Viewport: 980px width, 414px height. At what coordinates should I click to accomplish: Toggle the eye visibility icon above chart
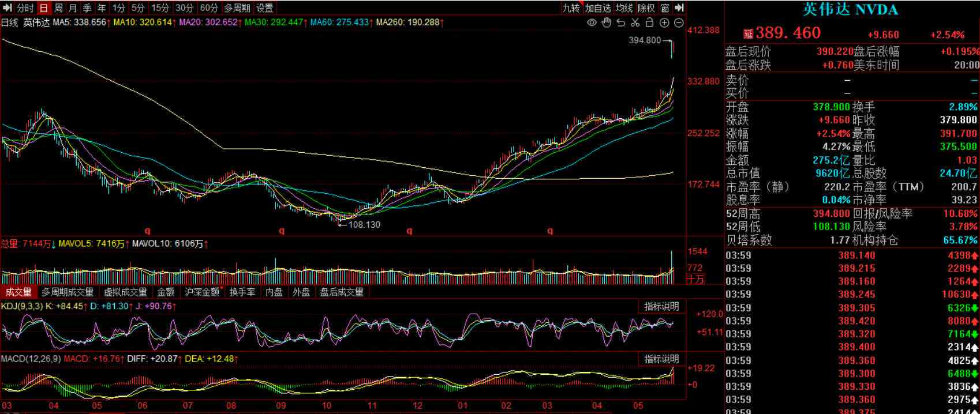click(592, 23)
